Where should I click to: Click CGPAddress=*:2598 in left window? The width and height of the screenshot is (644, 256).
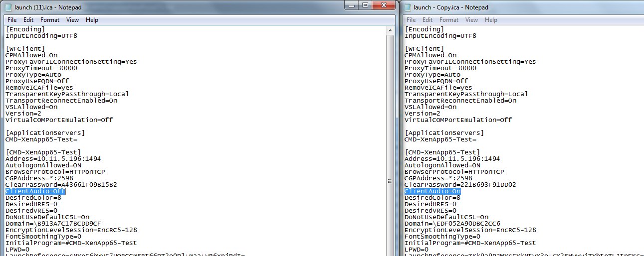click(39, 178)
